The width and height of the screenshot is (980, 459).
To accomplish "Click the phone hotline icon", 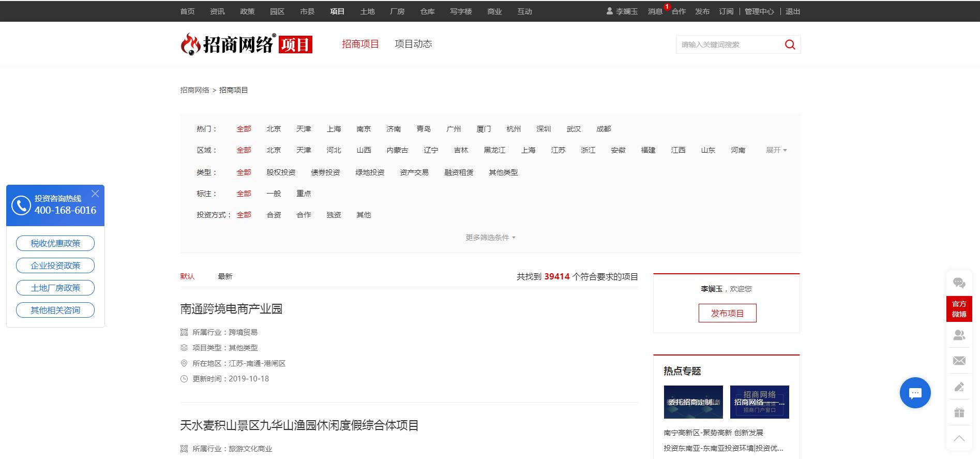I will tap(21, 205).
